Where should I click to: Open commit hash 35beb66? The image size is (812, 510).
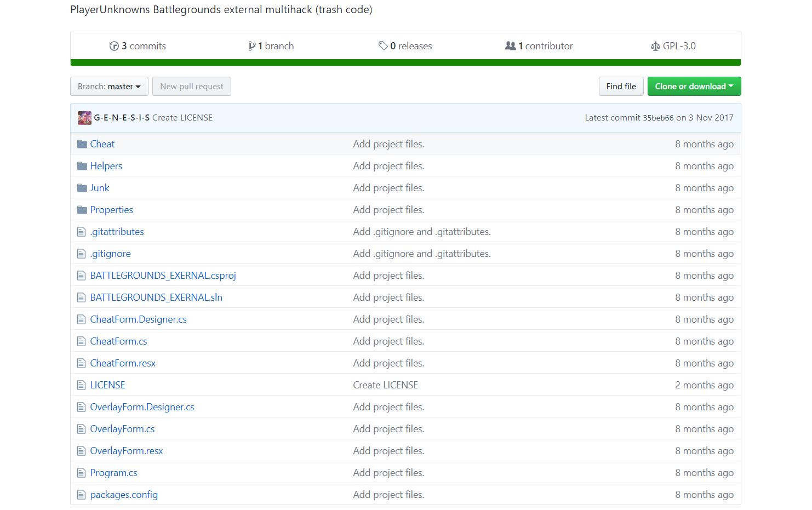[x=658, y=118]
